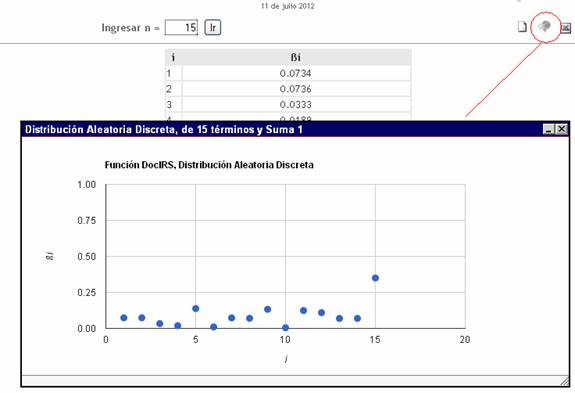Select the table cell 0.0734

tap(296, 73)
